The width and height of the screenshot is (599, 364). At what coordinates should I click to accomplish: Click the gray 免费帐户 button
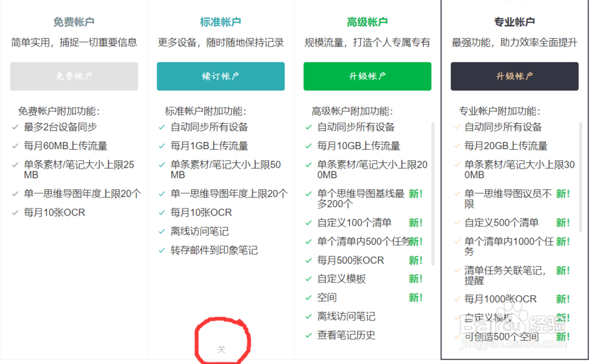(74, 77)
